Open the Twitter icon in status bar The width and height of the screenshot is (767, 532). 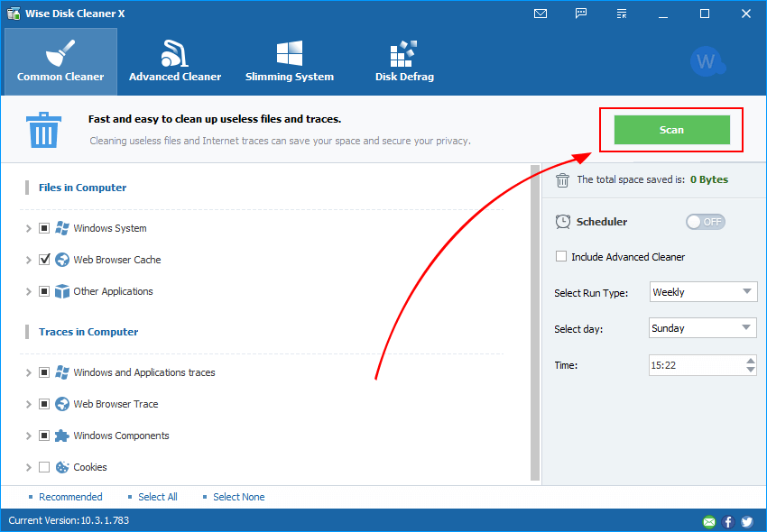(x=746, y=521)
